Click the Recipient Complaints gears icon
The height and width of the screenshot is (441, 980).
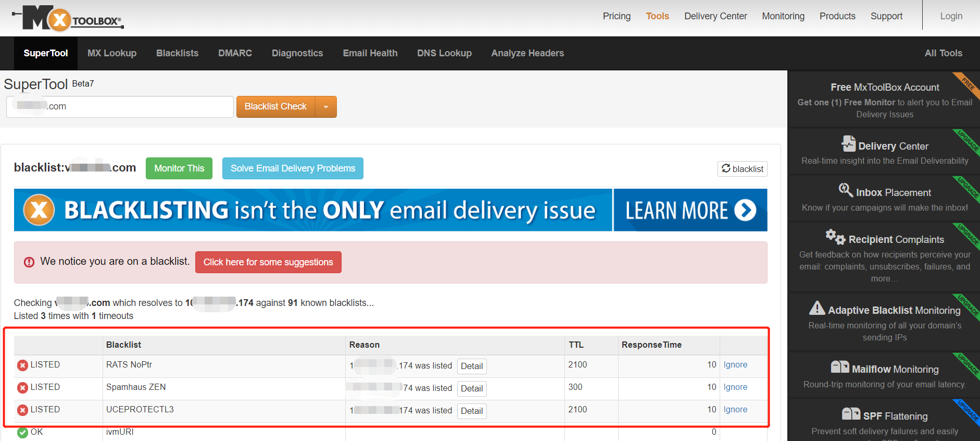pyautogui.click(x=835, y=237)
